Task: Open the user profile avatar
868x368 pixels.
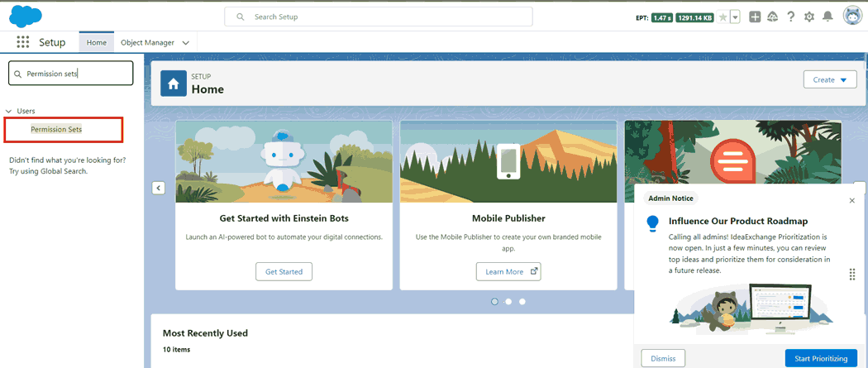Action: coord(852,16)
